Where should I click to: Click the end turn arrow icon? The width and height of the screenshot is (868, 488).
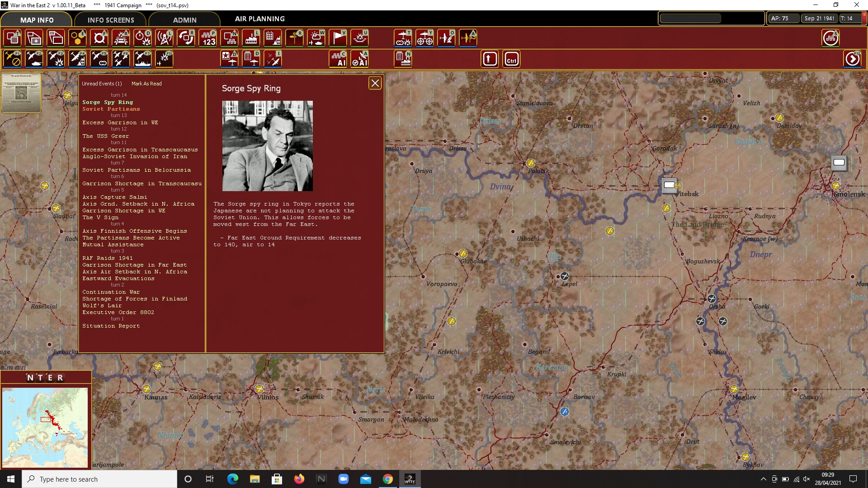pos(852,59)
